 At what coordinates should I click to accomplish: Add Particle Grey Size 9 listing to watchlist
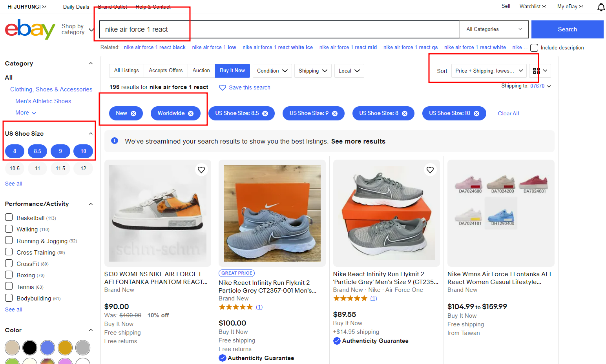tap(430, 170)
